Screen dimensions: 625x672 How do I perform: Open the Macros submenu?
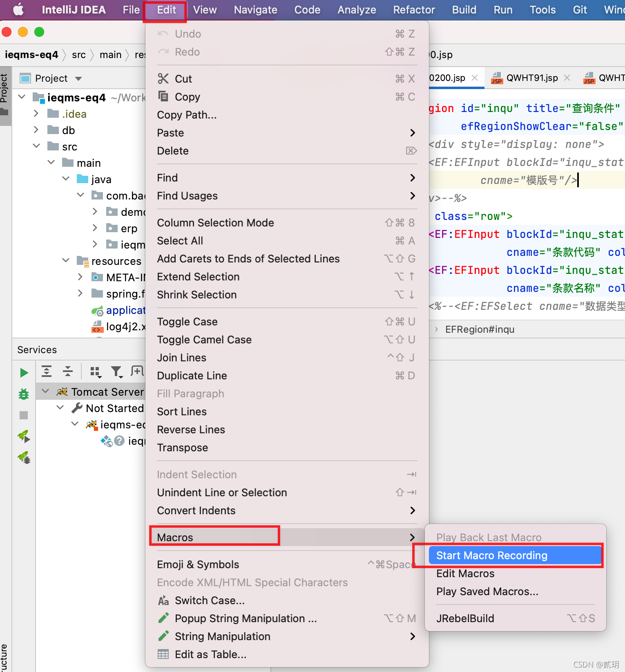coord(287,537)
